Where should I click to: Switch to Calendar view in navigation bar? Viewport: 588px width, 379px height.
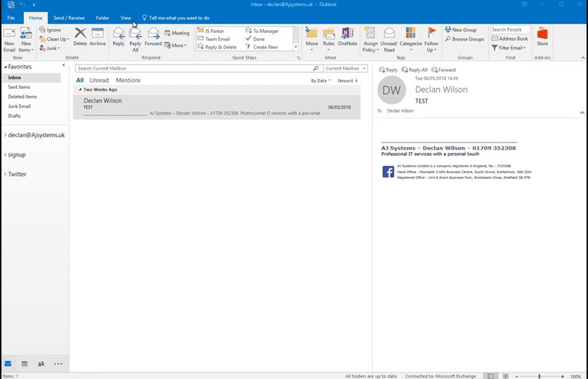(24, 364)
